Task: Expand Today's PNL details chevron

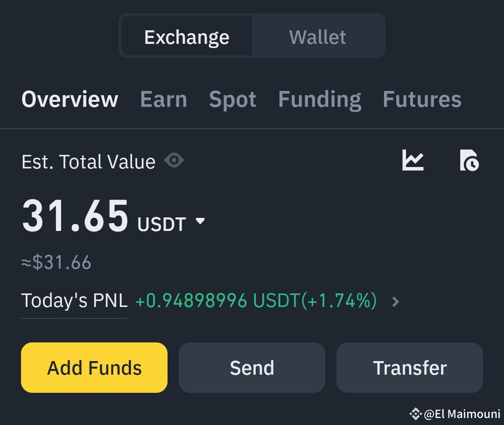Action: click(x=396, y=302)
